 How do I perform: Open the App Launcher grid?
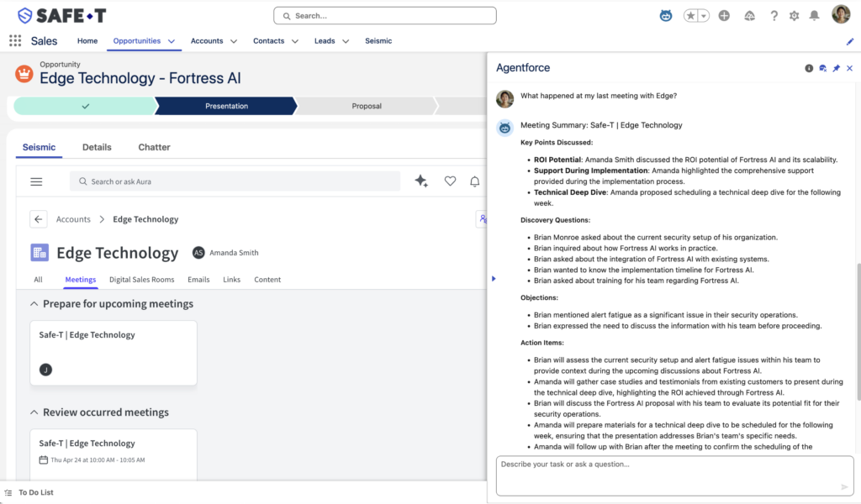(x=15, y=40)
